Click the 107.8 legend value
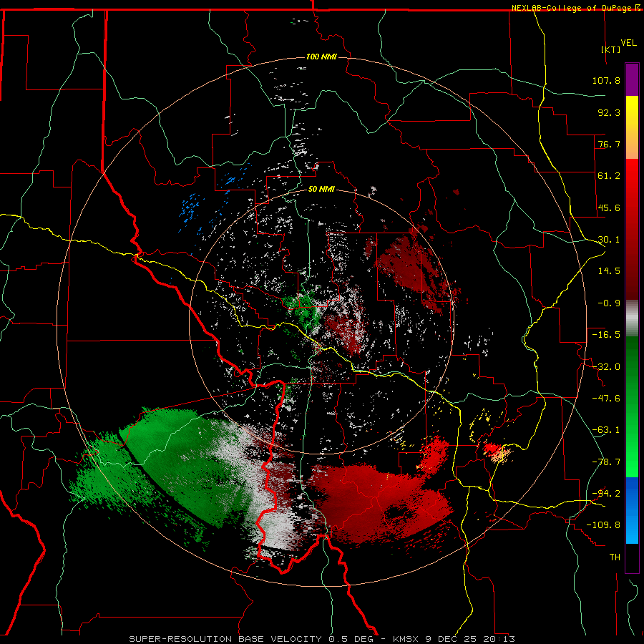This screenshot has height=644, width=644. 606,80
